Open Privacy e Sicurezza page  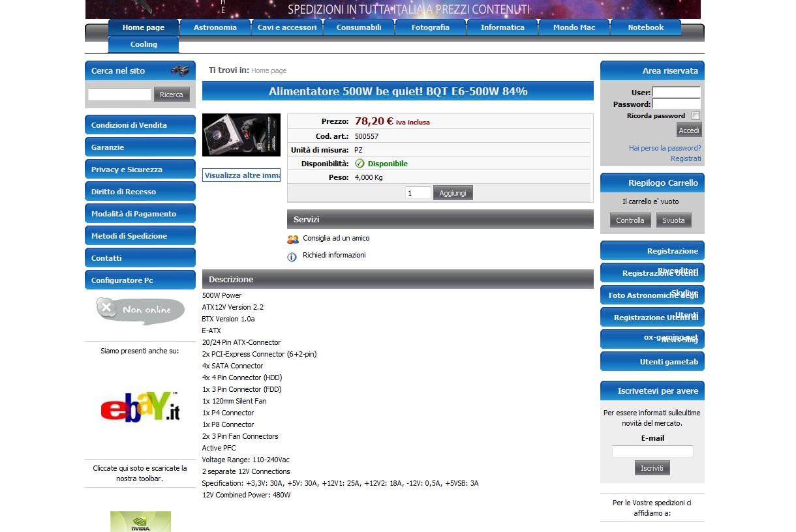click(140, 170)
